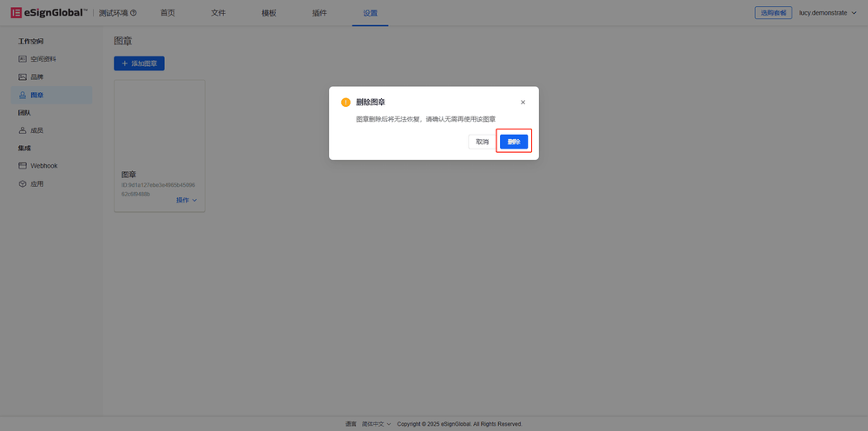Switch to the 模板 tab
This screenshot has width=868, height=431.
tap(269, 13)
